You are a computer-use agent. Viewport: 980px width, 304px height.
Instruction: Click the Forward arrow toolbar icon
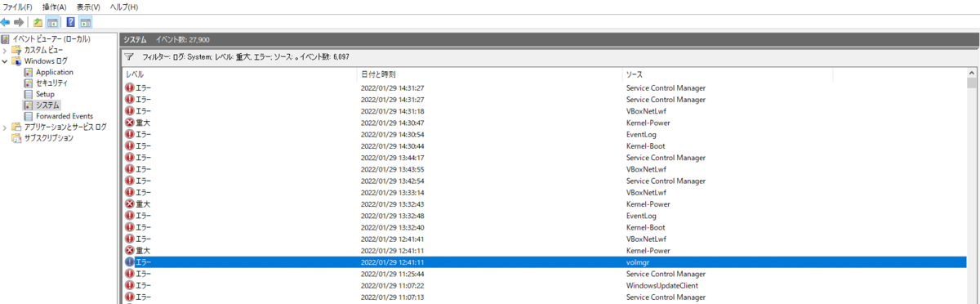tap(18, 22)
